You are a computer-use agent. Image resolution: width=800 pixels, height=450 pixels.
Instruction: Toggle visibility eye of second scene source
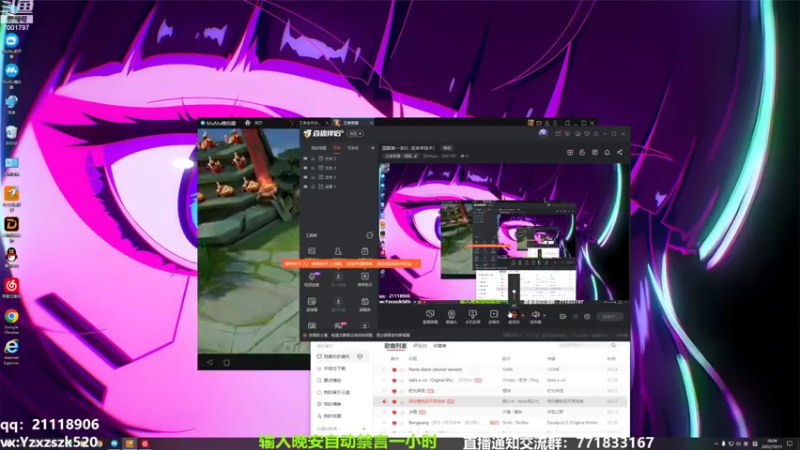306,168
